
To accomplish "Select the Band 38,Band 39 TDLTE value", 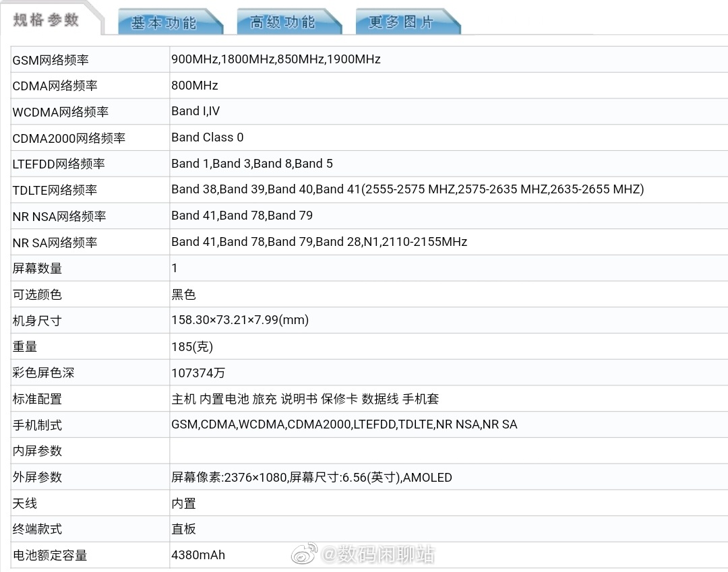I will 408,189.
